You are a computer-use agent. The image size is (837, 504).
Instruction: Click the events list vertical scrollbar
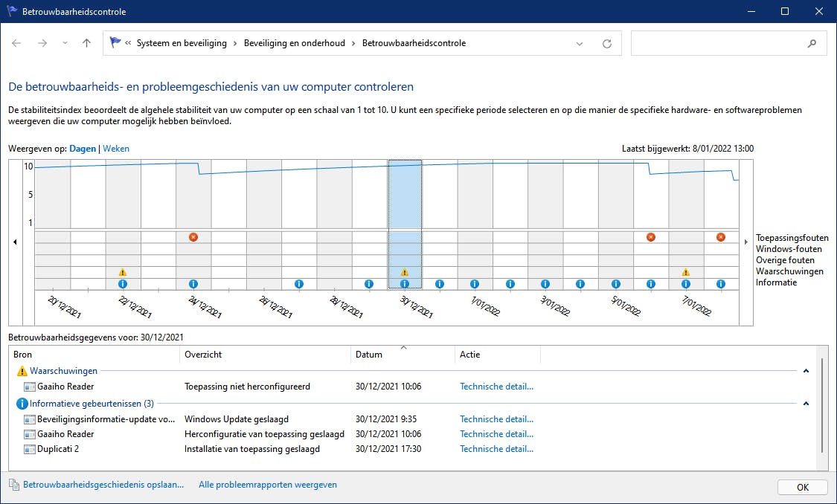pos(822,405)
